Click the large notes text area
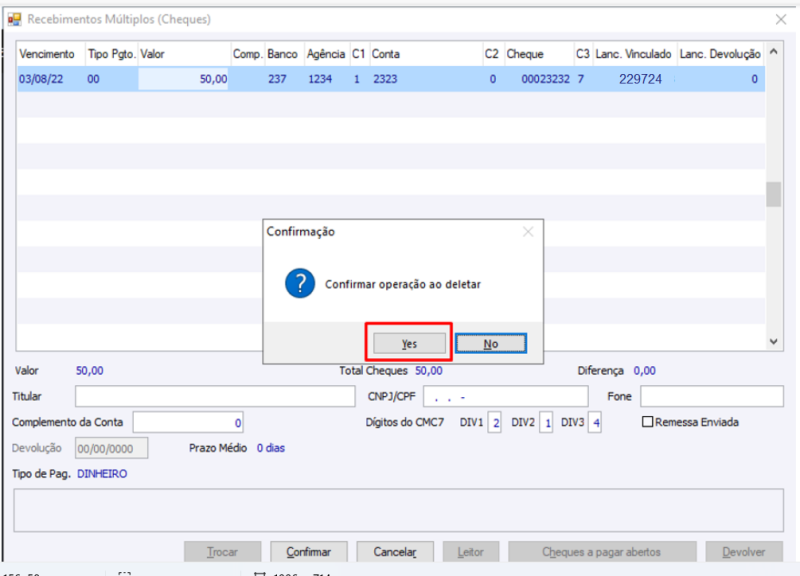This screenshot has width=800, height=576. pos(398,510)
